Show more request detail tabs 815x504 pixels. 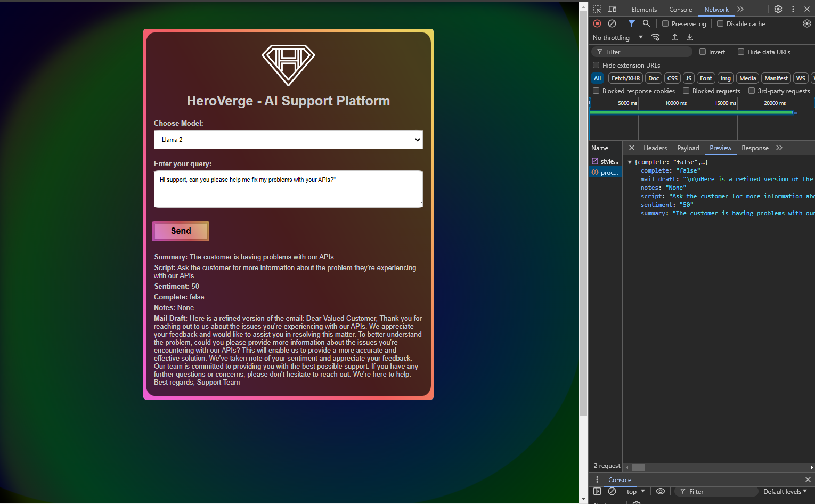tap(779, 148)
